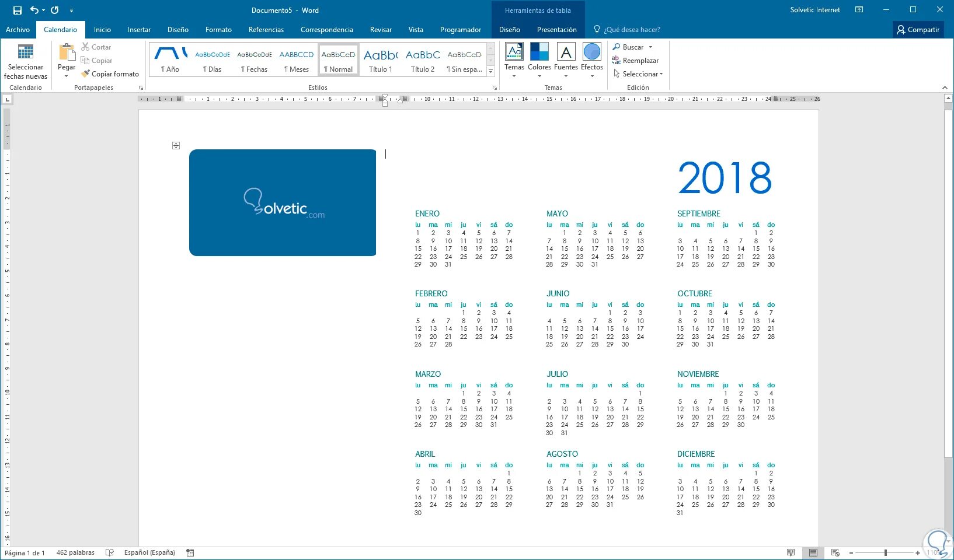Viewport: 954px width, 560px height.
Task: Open the Revisar tab
Action: [381, 29]
